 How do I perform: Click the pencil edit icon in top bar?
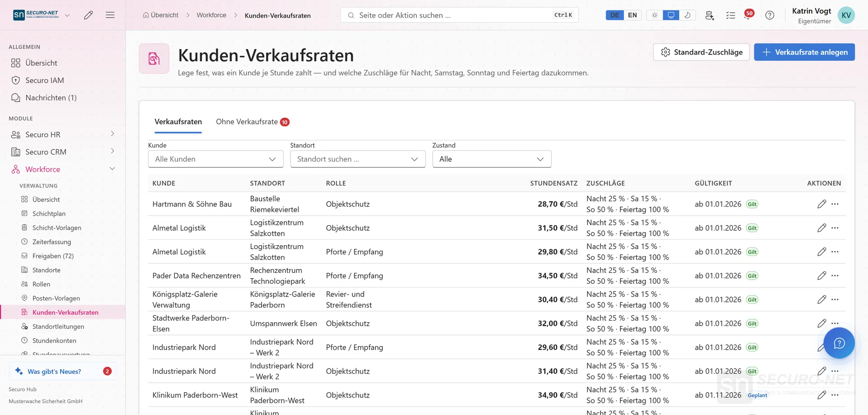(89, 15)
